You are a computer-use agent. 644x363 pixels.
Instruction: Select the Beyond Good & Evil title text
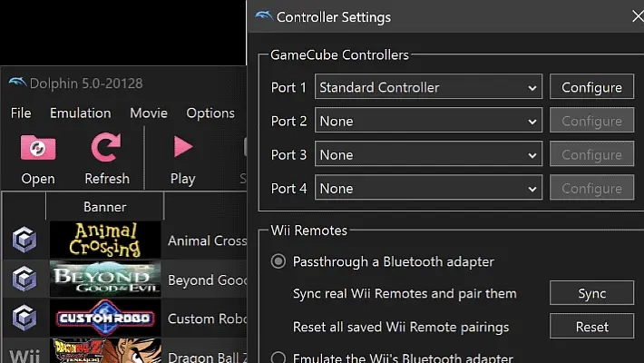[x=207, y=280]
